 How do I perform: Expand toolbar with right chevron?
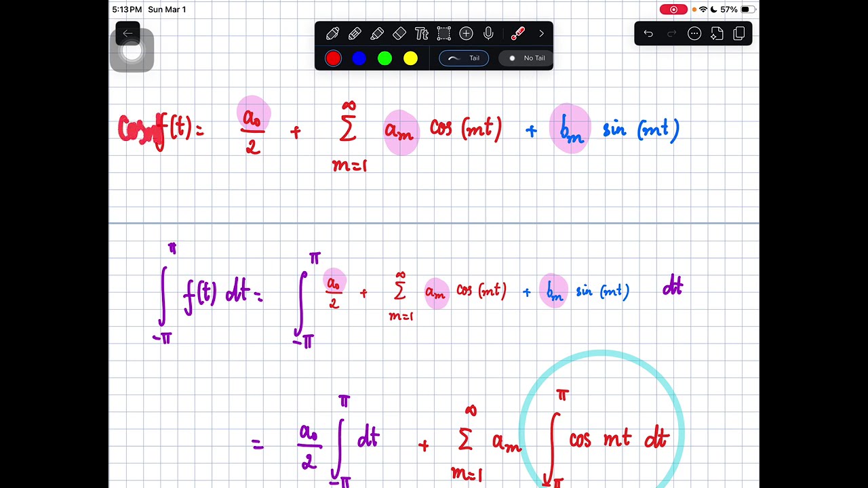[541, 34]
